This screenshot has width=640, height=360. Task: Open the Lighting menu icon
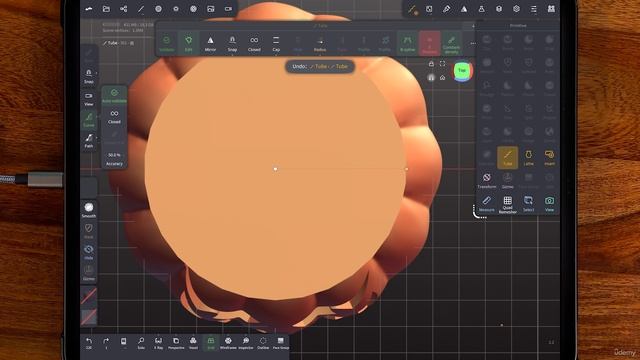176,9
